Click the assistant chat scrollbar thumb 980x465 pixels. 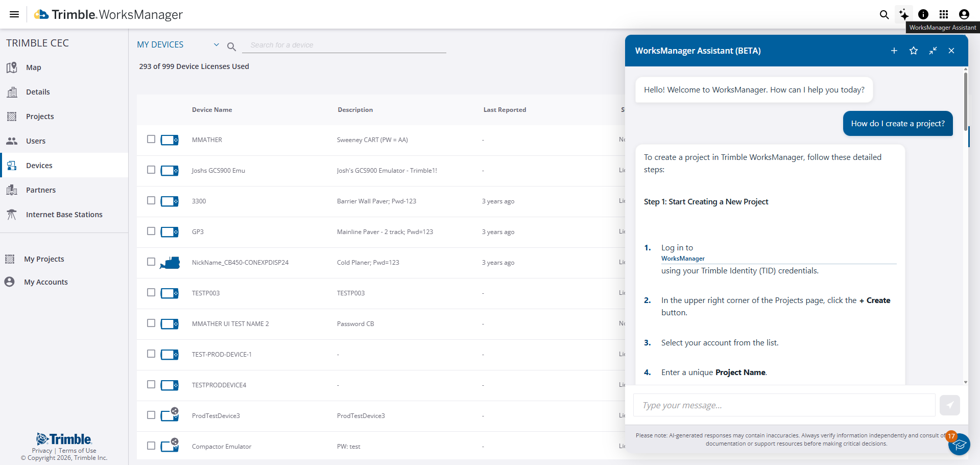point(965,101)
